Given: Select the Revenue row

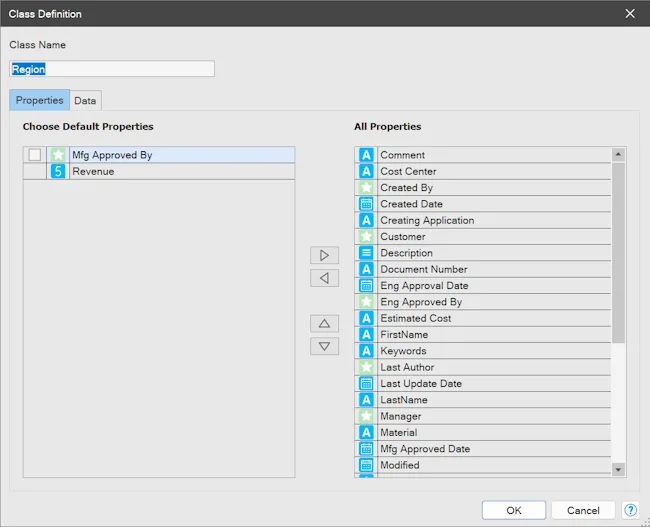Looking at the screenshot, I should point(159,171).
